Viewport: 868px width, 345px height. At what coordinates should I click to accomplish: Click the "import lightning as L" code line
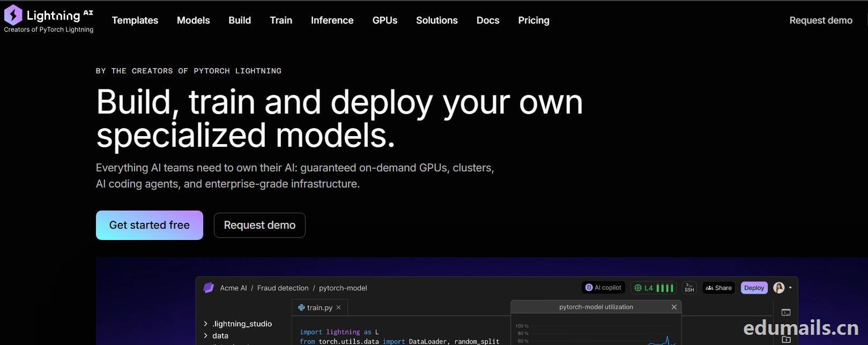click(339, 332)
